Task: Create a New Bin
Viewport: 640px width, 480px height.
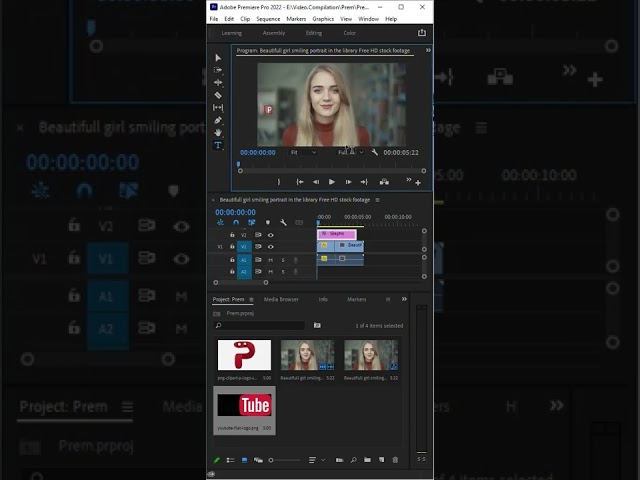Action: (x=367, y=460)
